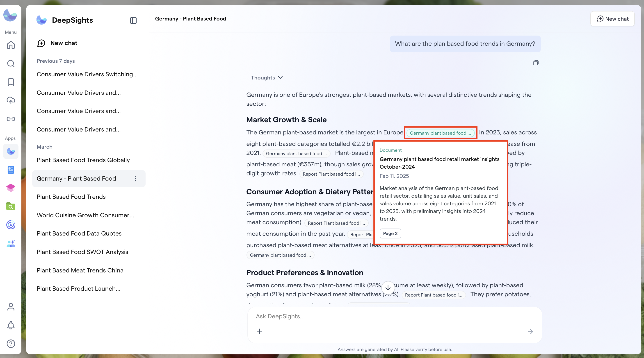Click the New chat button at top right
The width and height of the screenshot is (644, 358).
click(612, 19)
